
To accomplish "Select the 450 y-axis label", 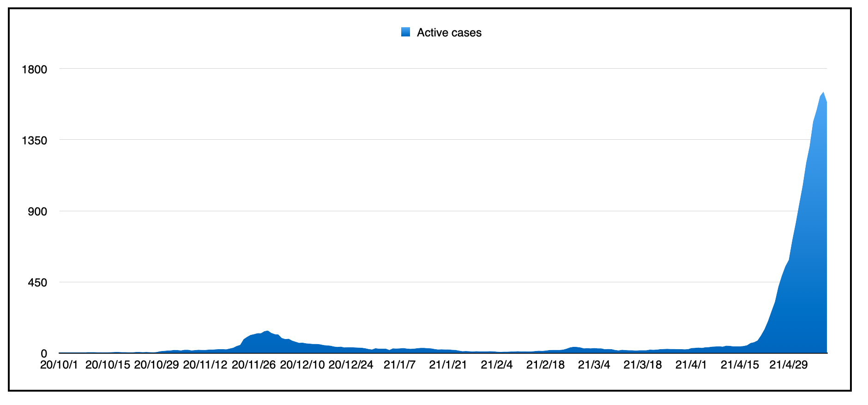I will 37,282.
